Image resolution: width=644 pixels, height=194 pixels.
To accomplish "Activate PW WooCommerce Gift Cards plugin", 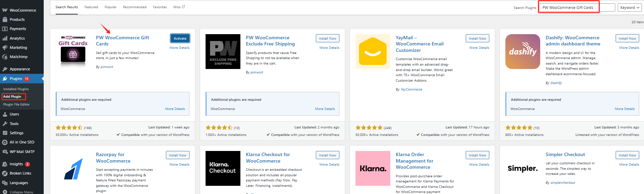I will [180, 38].
